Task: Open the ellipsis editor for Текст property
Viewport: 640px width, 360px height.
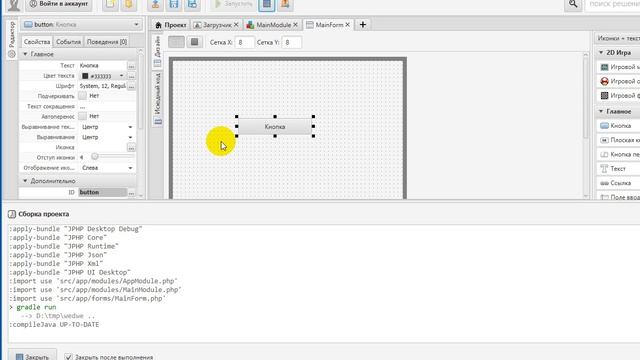Action: point(131,66)
